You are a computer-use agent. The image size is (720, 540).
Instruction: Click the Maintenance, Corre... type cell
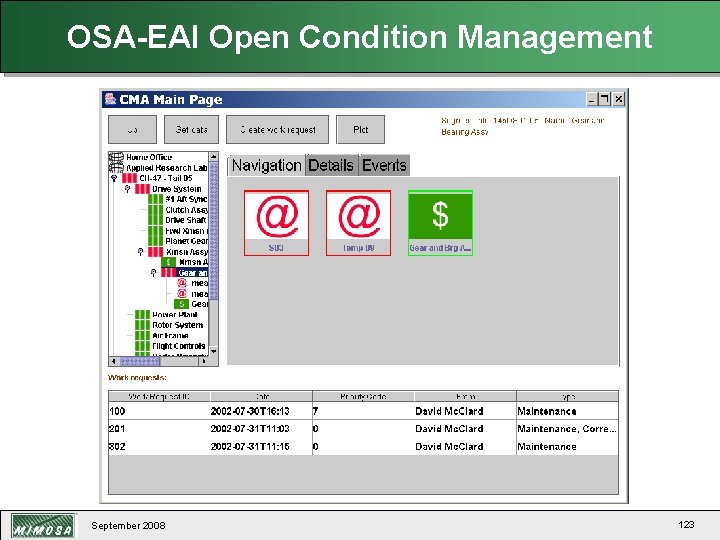[x=567, y=428]
